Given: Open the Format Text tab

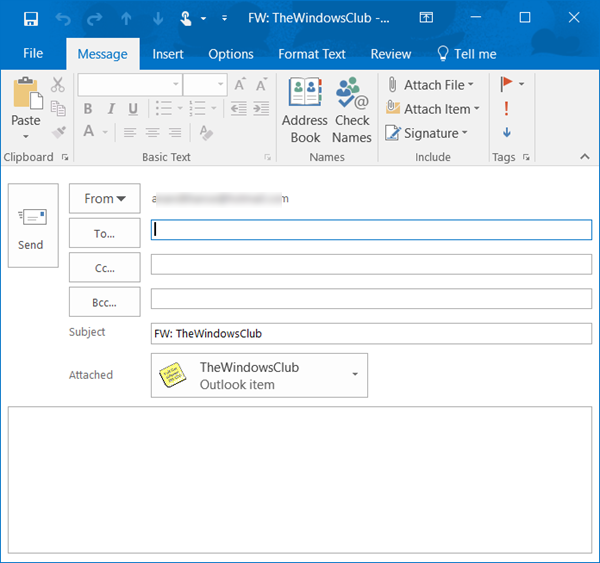Looking at the screenshot, I should (x=312, y=54).
